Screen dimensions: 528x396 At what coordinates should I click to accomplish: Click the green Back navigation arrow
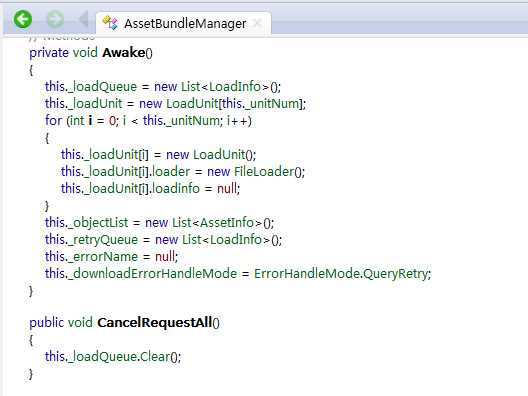[x=23, y=19]
